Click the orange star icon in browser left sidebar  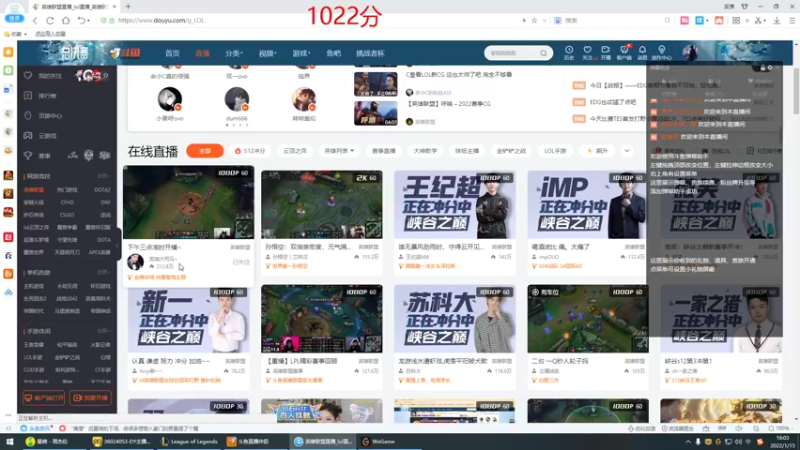tap(8, 52)
